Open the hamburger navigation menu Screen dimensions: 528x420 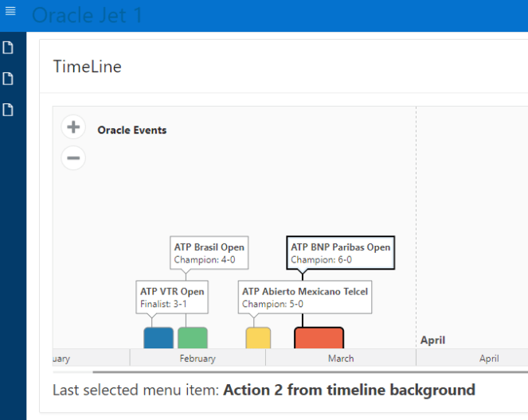[x=10, y=11]
